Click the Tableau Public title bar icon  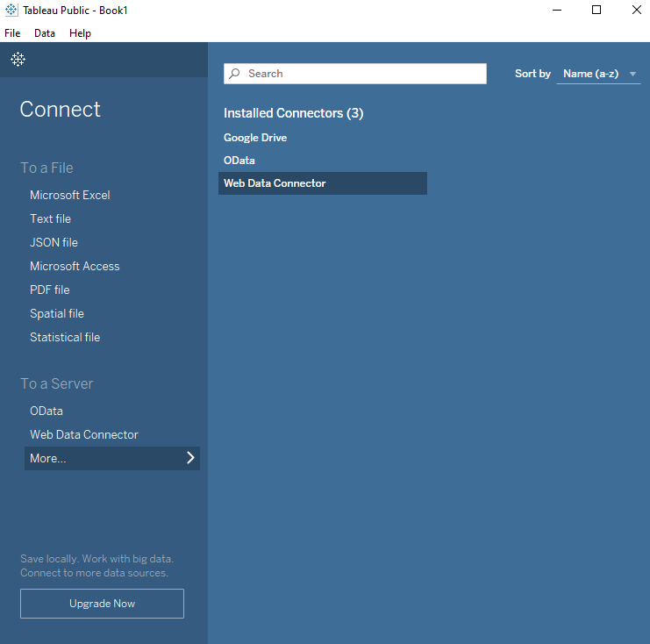point(12,11)
